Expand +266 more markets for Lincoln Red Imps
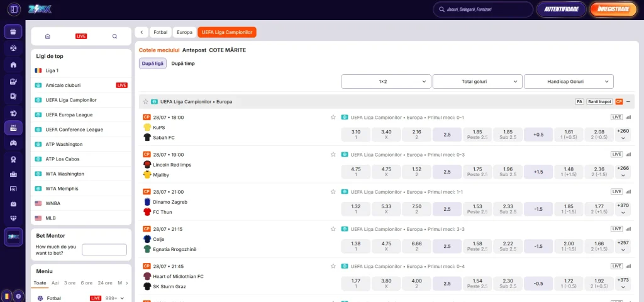This screenshot has height=302, width=644. [x=623, y=172]
